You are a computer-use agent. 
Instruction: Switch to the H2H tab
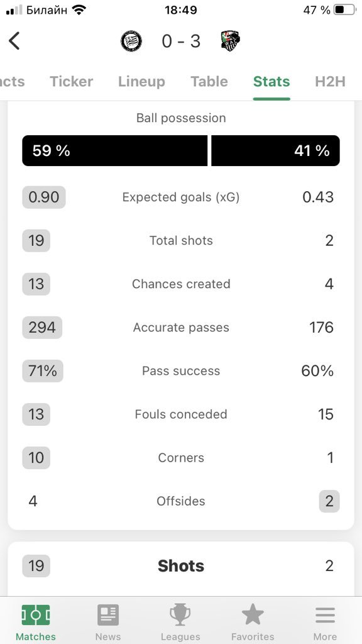click(x=330, y=81)
